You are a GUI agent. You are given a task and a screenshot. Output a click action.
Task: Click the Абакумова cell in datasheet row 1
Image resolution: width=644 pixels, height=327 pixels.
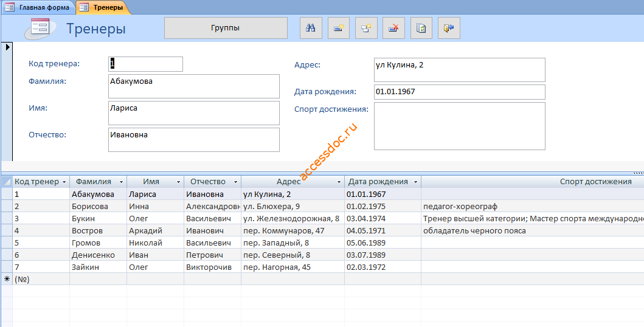(x=98, y=194)
